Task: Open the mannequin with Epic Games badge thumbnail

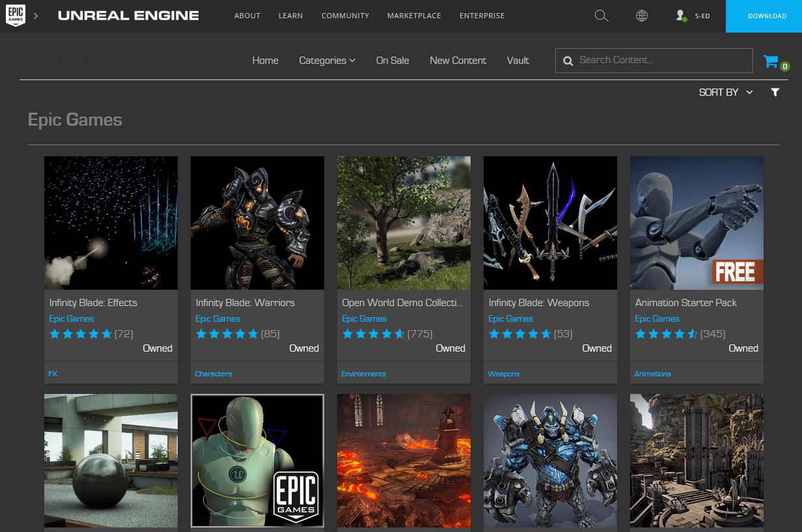Action: coord(257,460)
